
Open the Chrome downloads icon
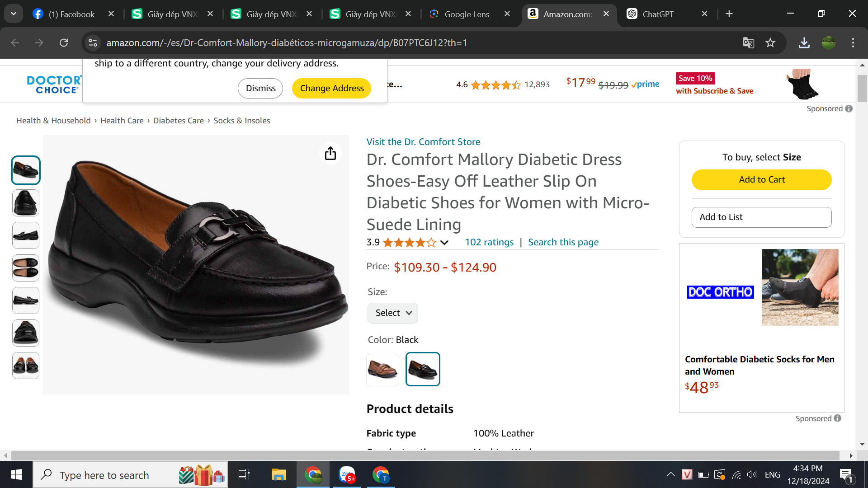pyautogui.click(x=804, y=43)
